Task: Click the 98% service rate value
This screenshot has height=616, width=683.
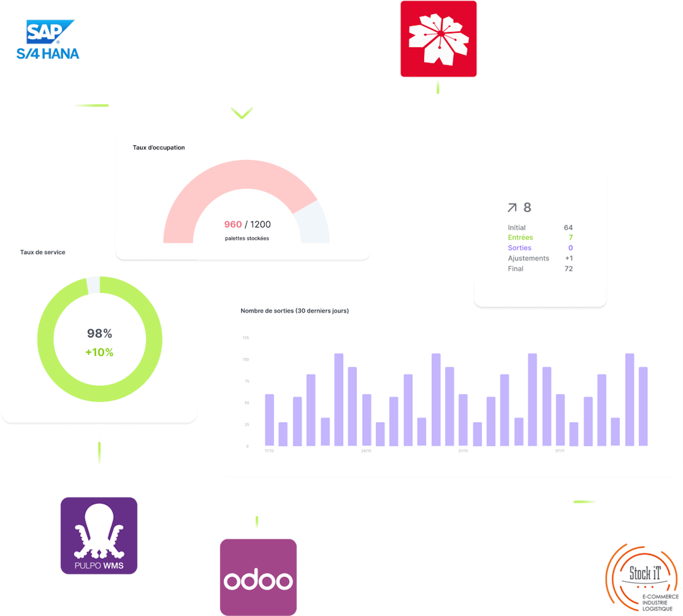Action: click(x=100, y=333)
